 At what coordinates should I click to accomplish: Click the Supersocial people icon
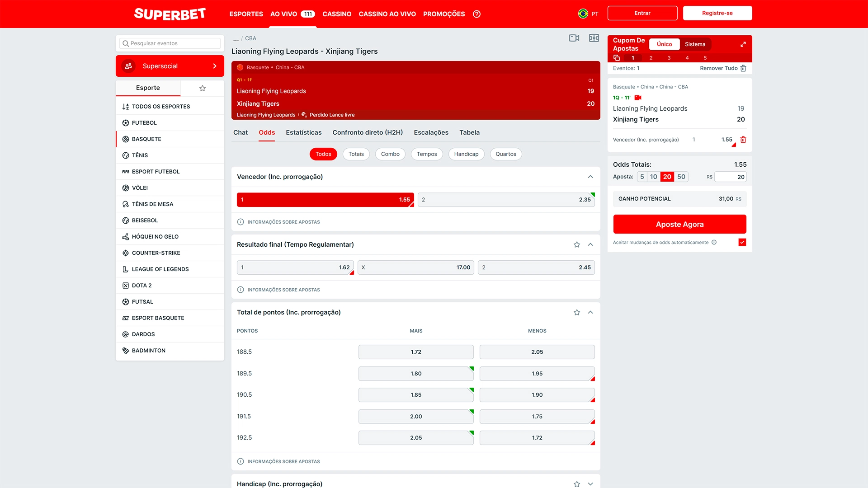coord(128,66)
